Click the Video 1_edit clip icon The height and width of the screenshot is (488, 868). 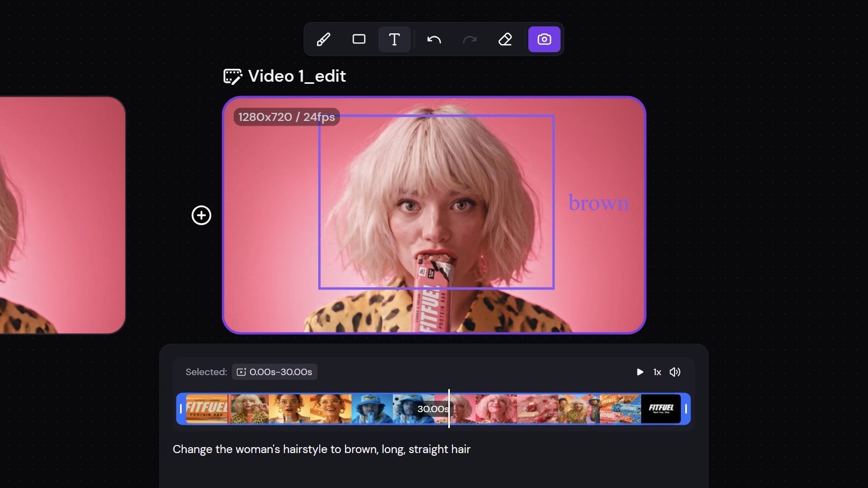click(x=233, y=76)
